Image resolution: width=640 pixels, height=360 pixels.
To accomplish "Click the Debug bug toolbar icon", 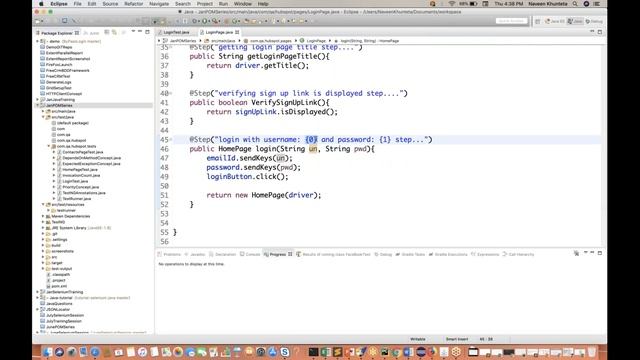I will [x=195, y=21].
